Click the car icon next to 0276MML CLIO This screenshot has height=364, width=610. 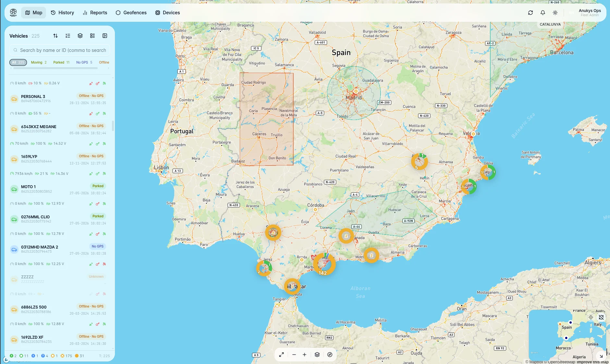14,219
